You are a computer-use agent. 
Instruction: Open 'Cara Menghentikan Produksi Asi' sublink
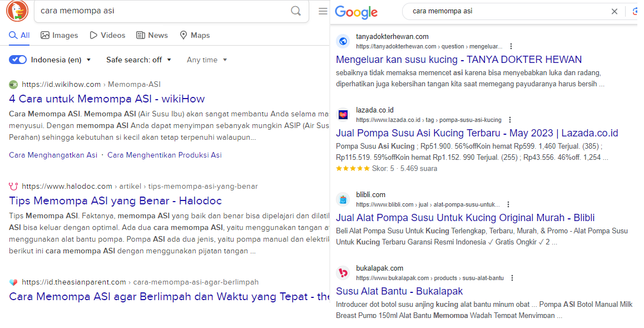164,155
